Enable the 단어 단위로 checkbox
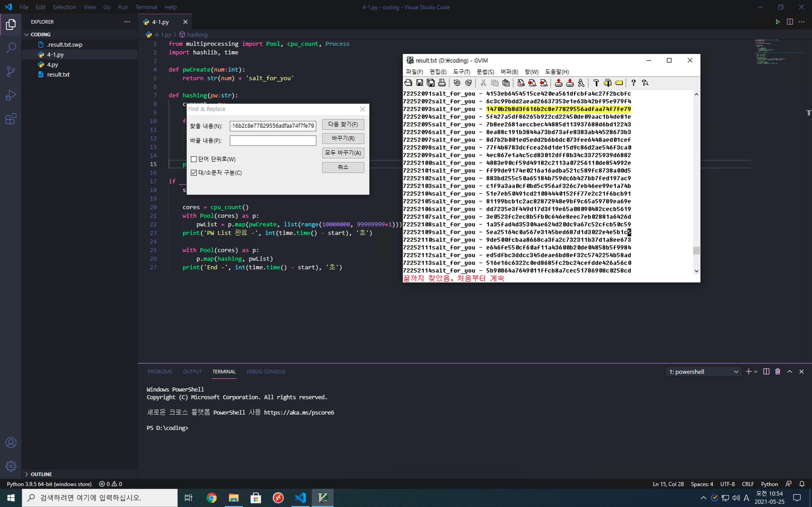 (x=194, y=159)
